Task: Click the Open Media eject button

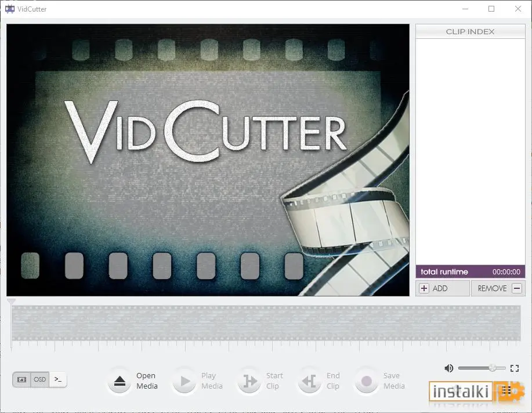Action: (x=120, y=381)
